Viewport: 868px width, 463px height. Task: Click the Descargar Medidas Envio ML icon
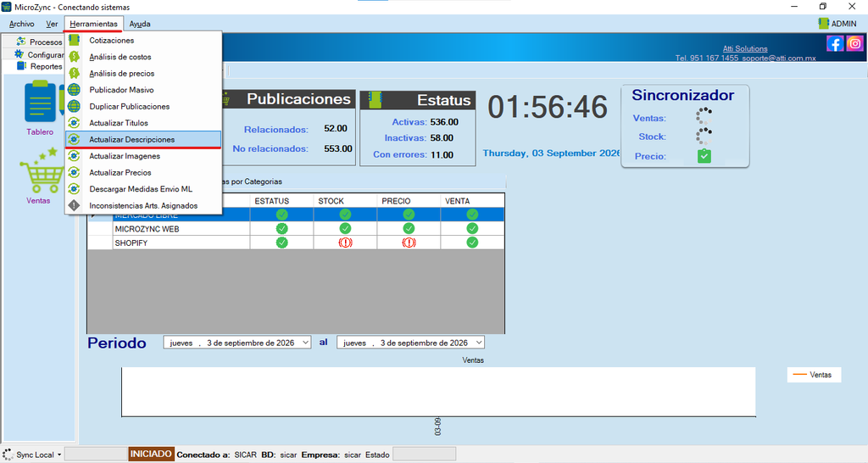tap(75, 189)
